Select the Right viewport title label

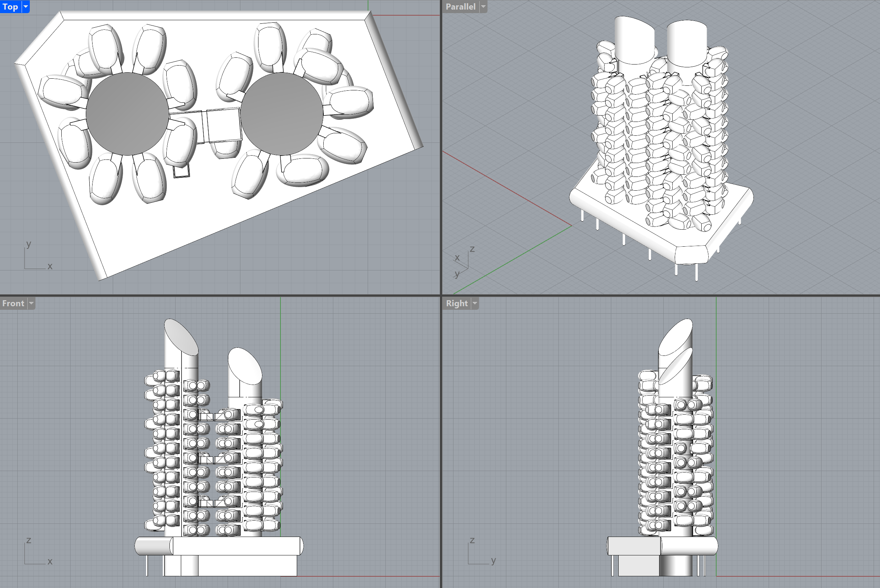[457, 303]
